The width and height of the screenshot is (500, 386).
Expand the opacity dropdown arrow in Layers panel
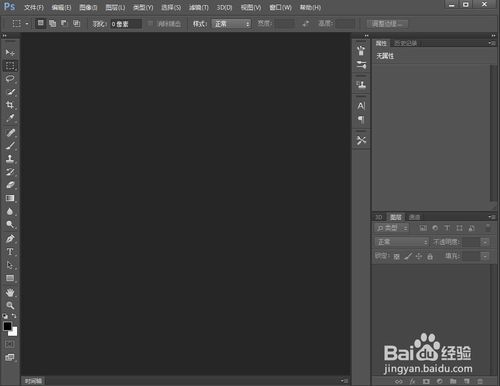485,242
